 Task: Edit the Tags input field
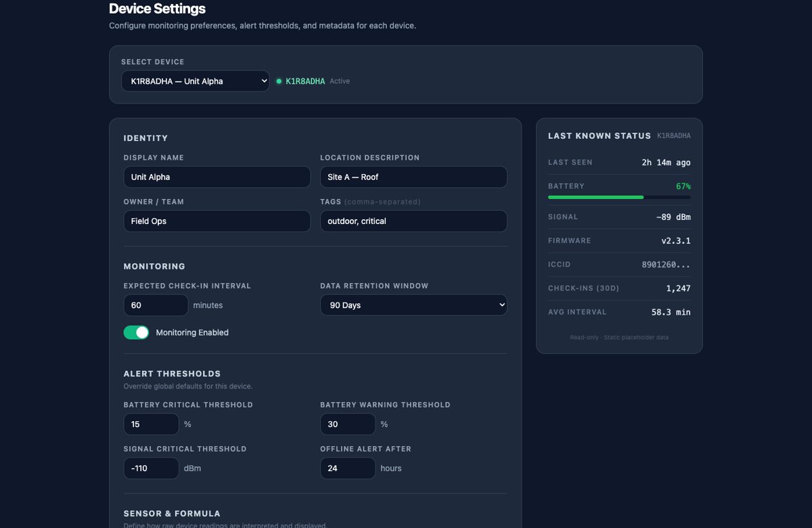coord(413,221)
